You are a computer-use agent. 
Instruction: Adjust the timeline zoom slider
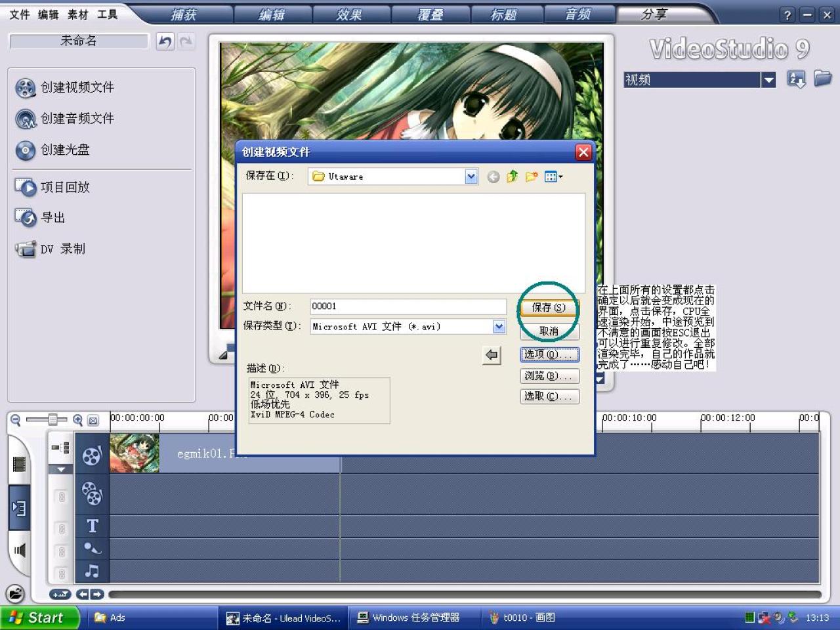coord(54,419)
